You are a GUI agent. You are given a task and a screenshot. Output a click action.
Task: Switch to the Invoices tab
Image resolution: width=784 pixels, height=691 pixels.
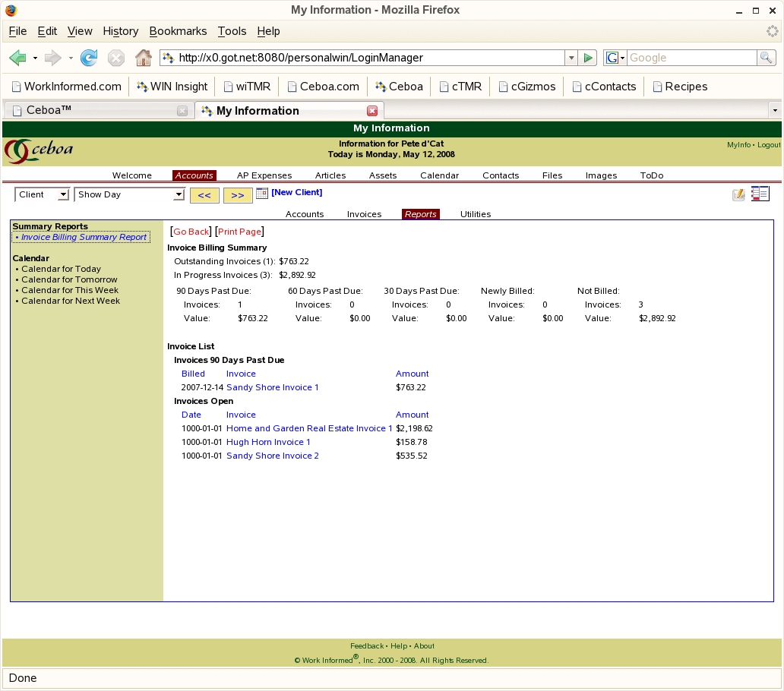[x=364, y=214]
